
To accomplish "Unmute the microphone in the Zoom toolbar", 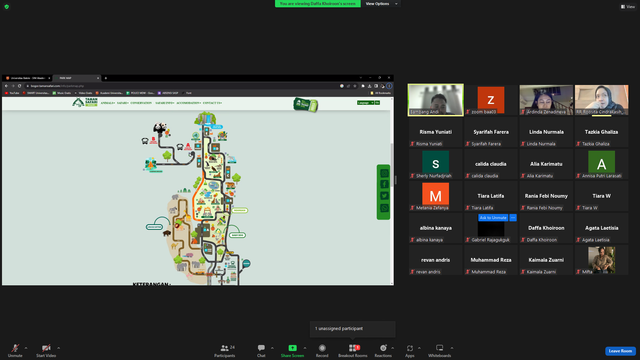I will coord(15,350).
